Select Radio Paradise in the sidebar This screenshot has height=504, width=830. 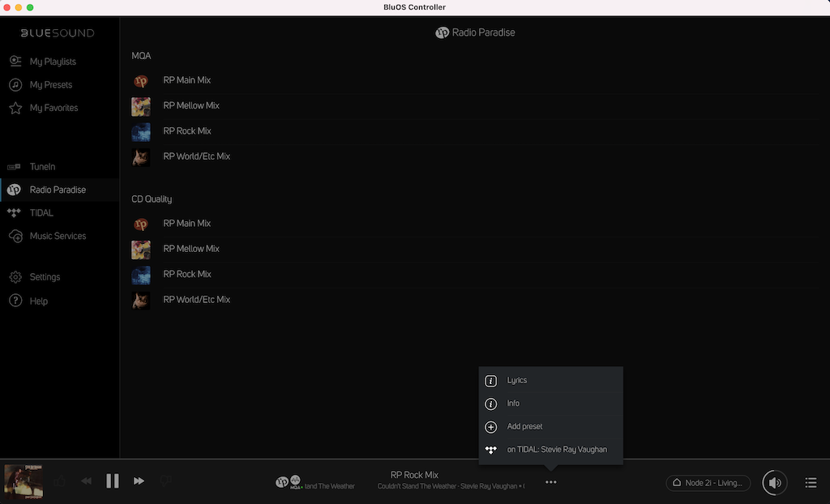59,190
